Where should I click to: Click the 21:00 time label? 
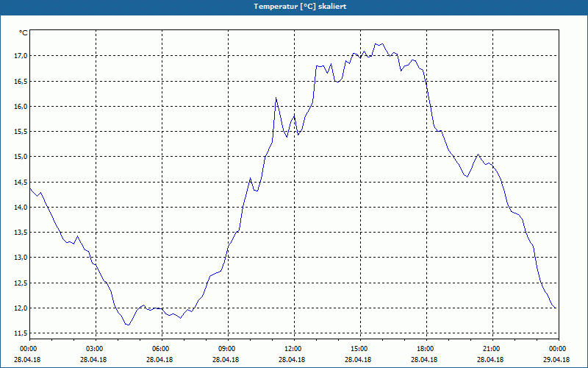(x=492, y=349)
